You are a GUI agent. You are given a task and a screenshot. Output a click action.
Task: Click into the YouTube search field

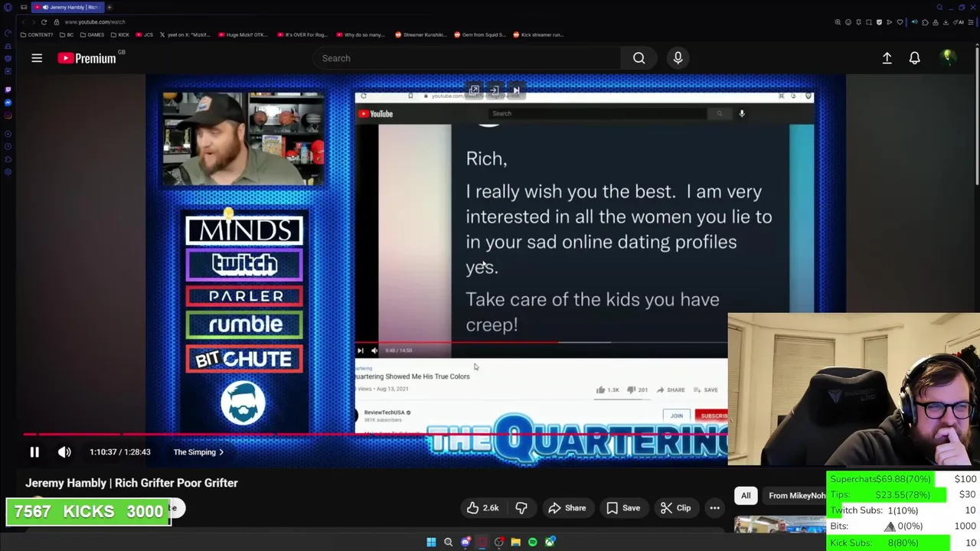point(467,58)
